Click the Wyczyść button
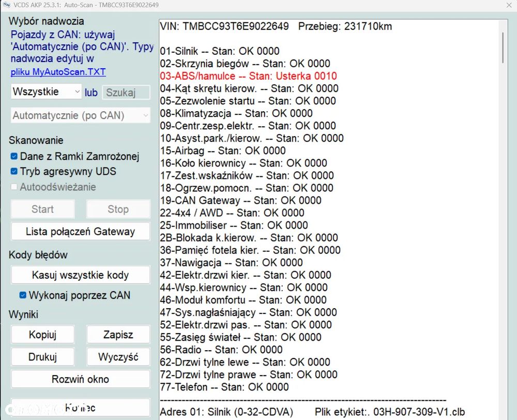This screenshot has width=517, height=420. tap(118, 357)
